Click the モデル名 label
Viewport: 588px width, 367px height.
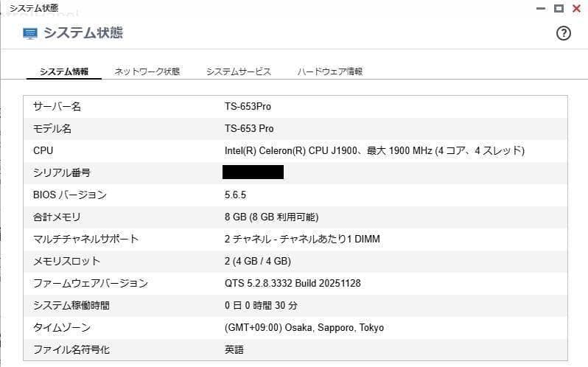tap(52, 128)
